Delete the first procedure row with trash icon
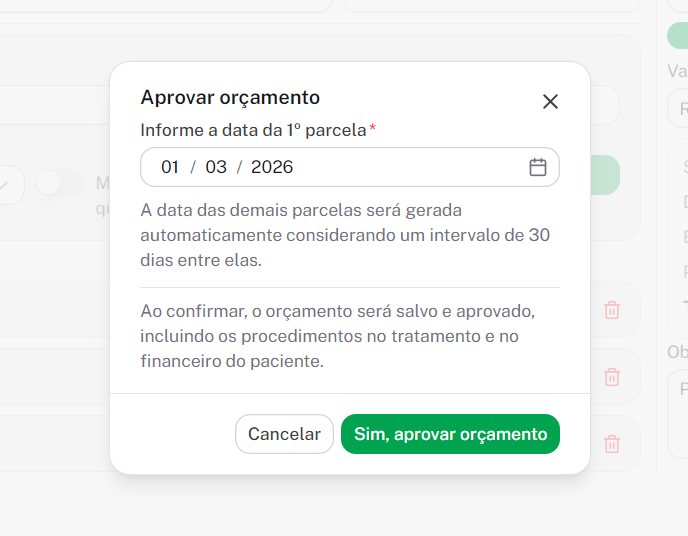 point(612,311)
